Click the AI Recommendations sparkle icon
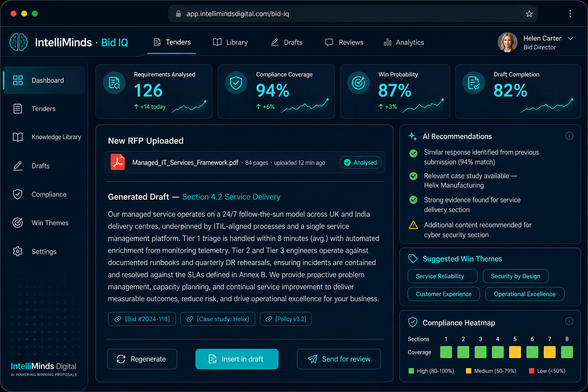The width and height of the screenshot is (588, 392). coord(413,136)
